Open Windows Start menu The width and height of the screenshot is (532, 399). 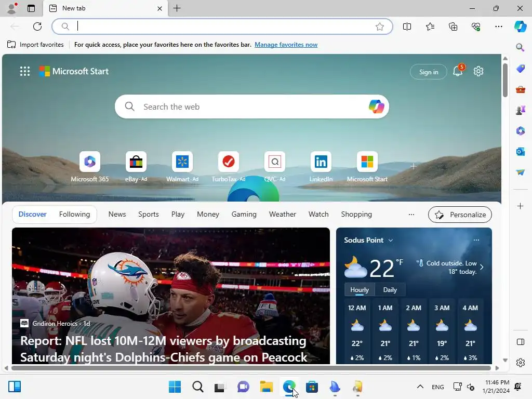[175, 387]
